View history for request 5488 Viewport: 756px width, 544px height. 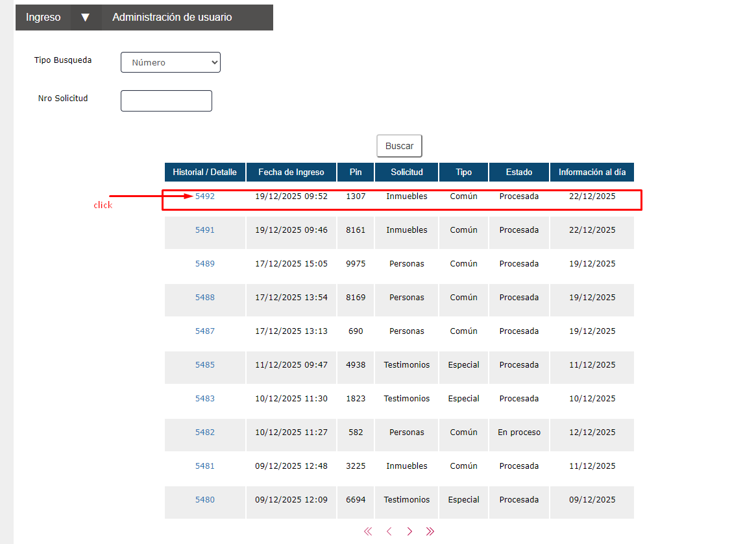pos(205,298)
